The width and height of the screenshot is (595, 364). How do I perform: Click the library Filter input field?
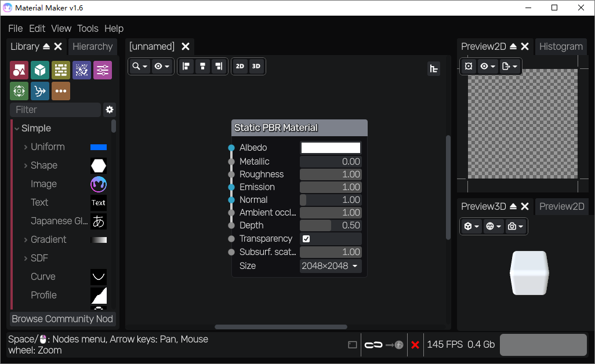(x=55, y=110)
